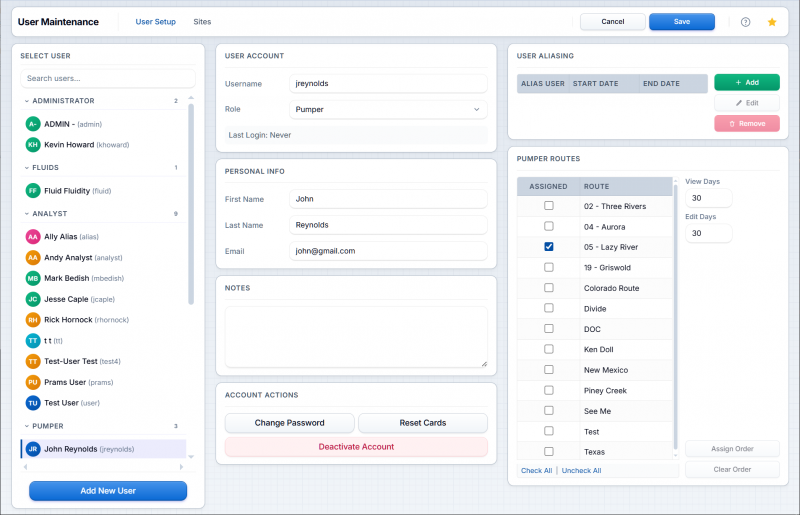Viewport: 800px width, 515px height.
Task: Collapse the ADMINISTRATOR group
Action: coord(27,101)
